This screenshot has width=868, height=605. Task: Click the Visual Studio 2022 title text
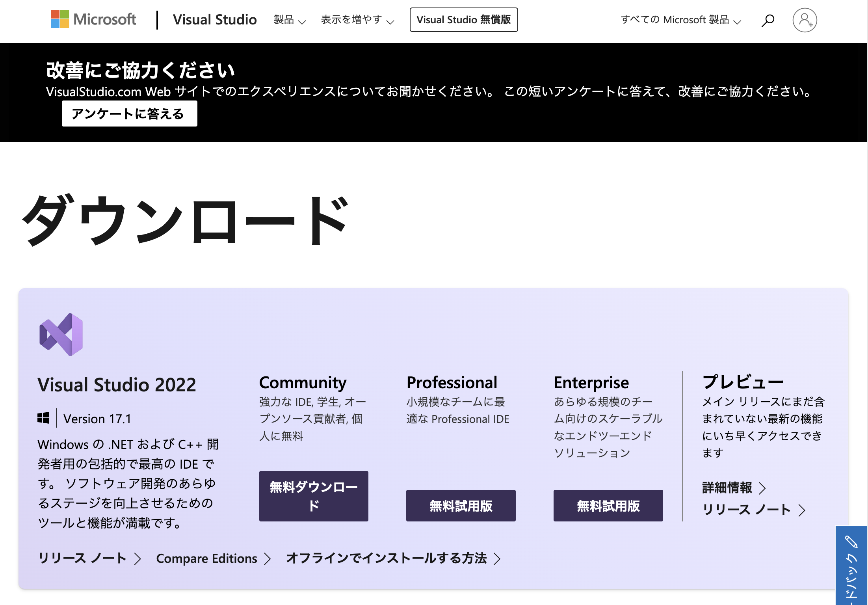117,385
